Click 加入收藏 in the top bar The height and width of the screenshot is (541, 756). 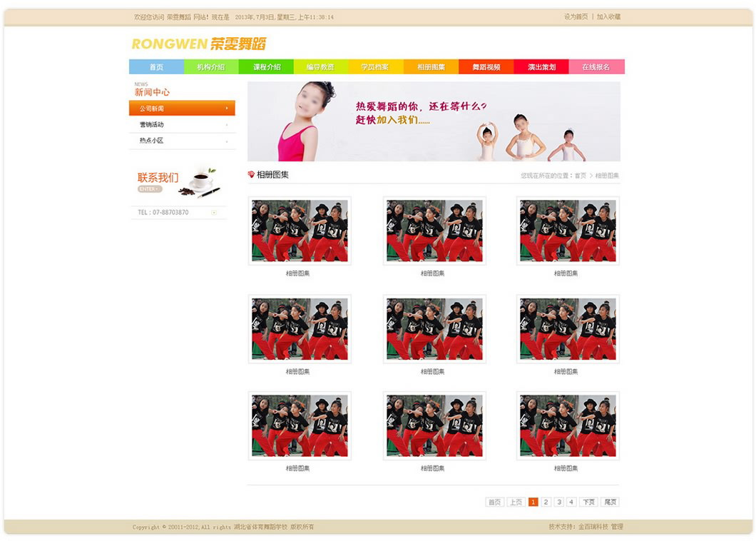[x=608, y=17]
